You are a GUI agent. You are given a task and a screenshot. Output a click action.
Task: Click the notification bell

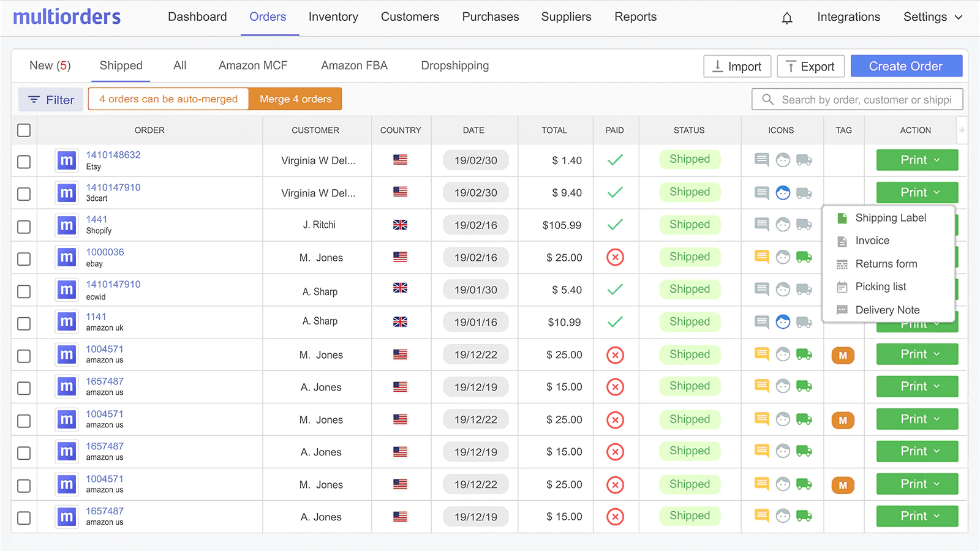(787, 17)
